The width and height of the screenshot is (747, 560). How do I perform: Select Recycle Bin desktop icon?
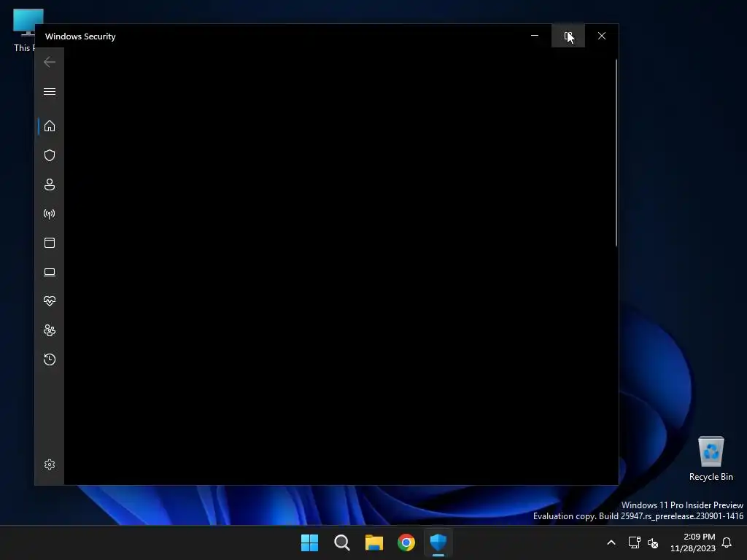pyautogui.click(x=711, y=459)
